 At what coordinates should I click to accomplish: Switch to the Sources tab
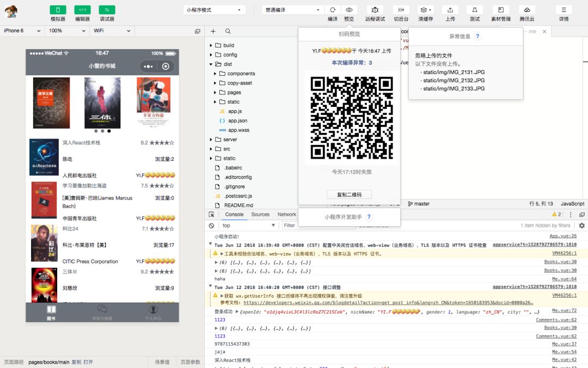(260, 214)
